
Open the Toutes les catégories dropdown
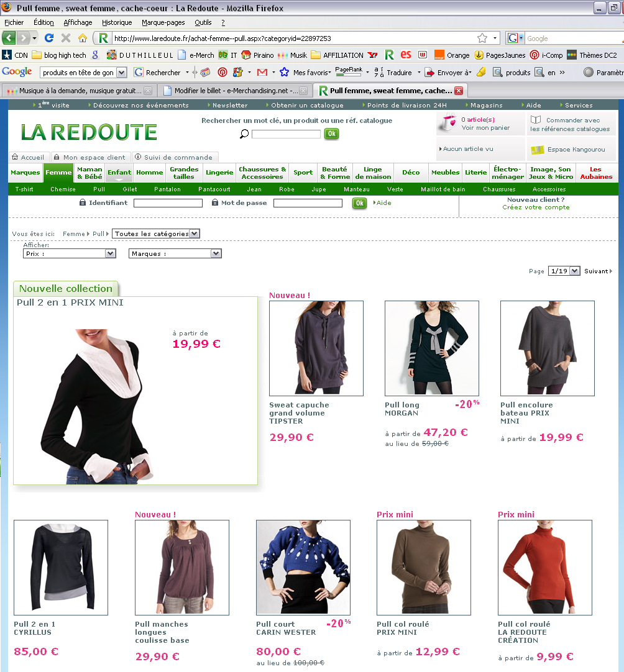[155, 234]
